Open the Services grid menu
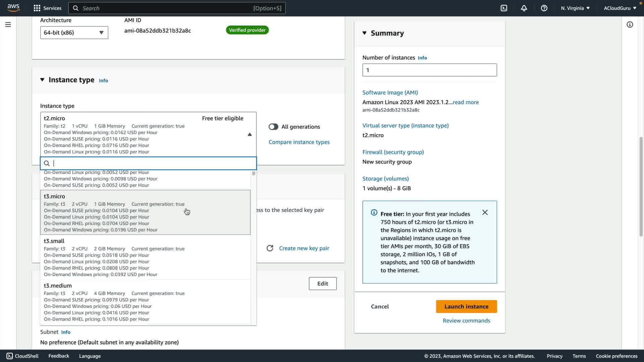 pos(47,8)
